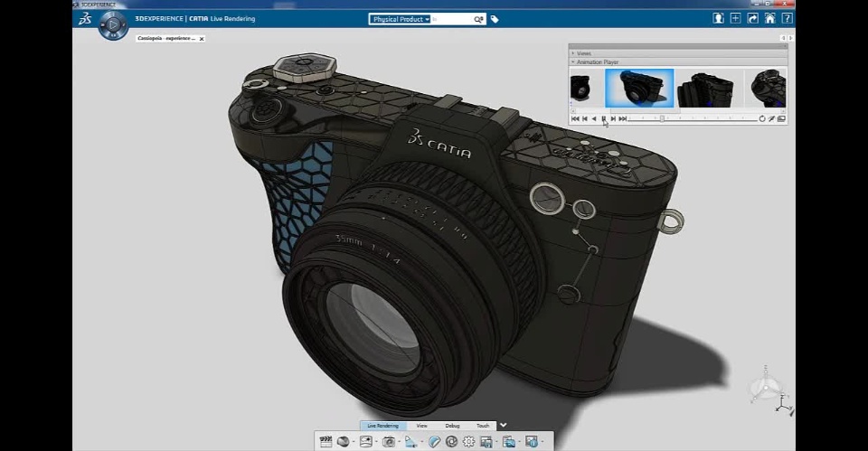Viewport: 868px width, 451px height.
Task: Collapse the action bar using chevron
Action: coord(503,425)
